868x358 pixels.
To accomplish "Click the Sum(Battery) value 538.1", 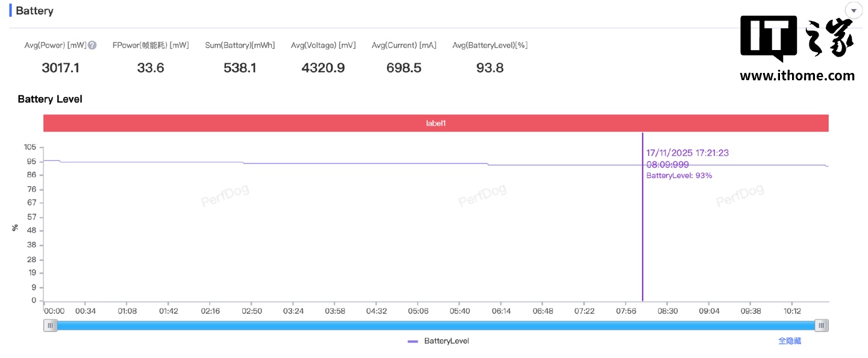I will (239, 68).
